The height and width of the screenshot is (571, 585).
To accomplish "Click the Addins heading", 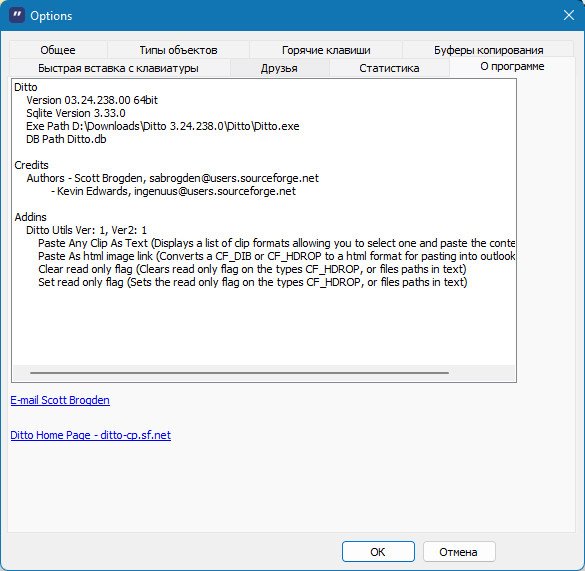I will click(x=30, y=217).
